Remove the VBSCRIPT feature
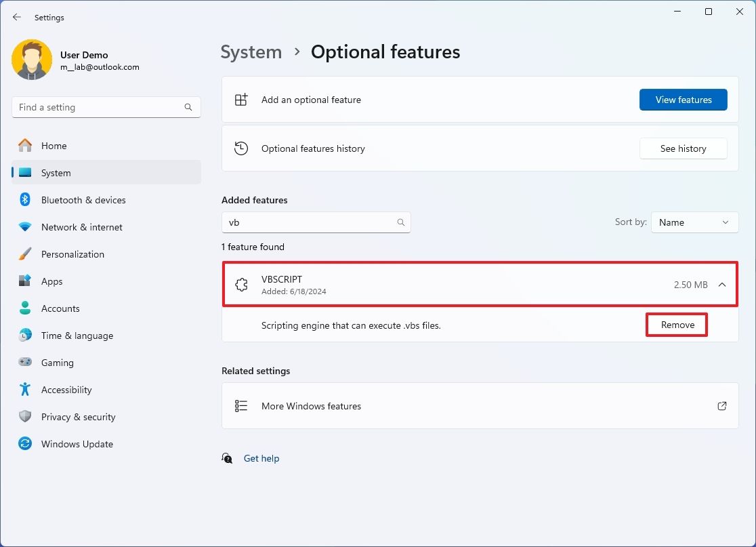The image size is (756, 547). pyautogui.click(x=677, y=325)
